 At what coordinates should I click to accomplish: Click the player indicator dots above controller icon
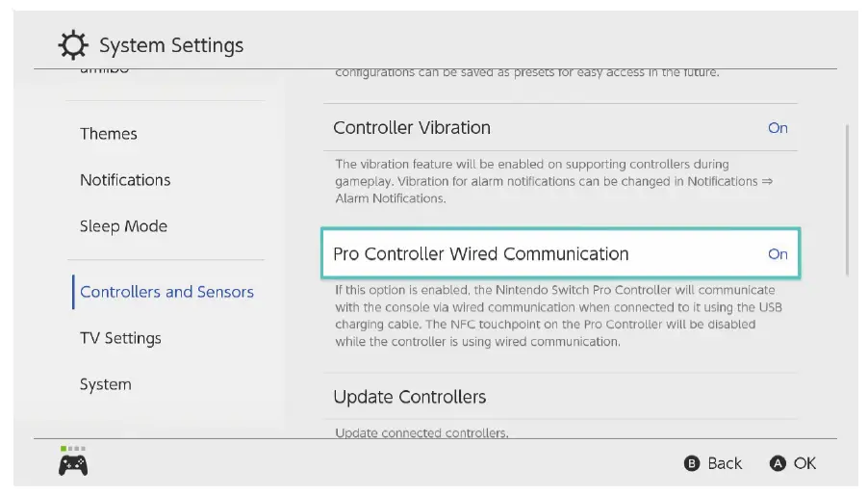coord(72,448)
